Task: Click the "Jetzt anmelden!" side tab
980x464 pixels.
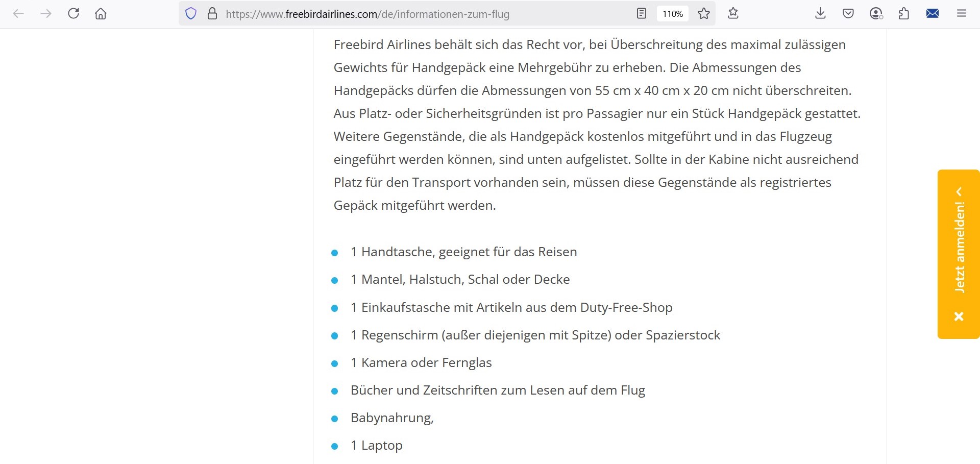Action: 959,248
